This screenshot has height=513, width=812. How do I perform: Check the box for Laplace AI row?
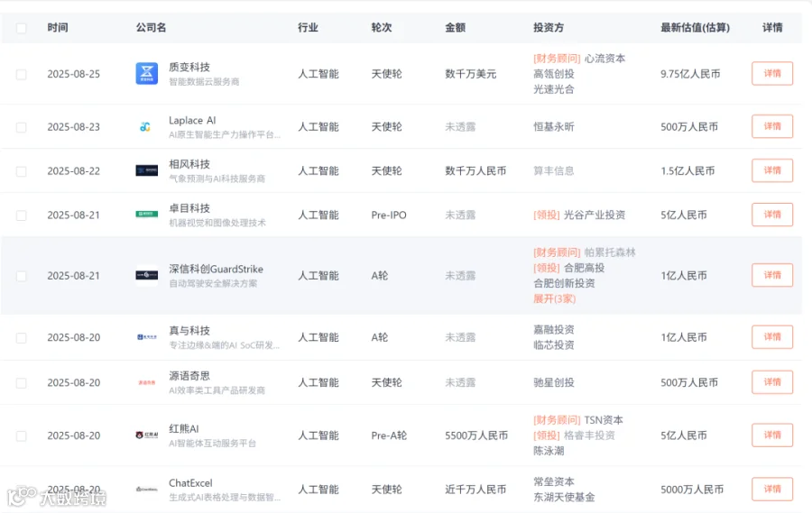click(22, 127)
